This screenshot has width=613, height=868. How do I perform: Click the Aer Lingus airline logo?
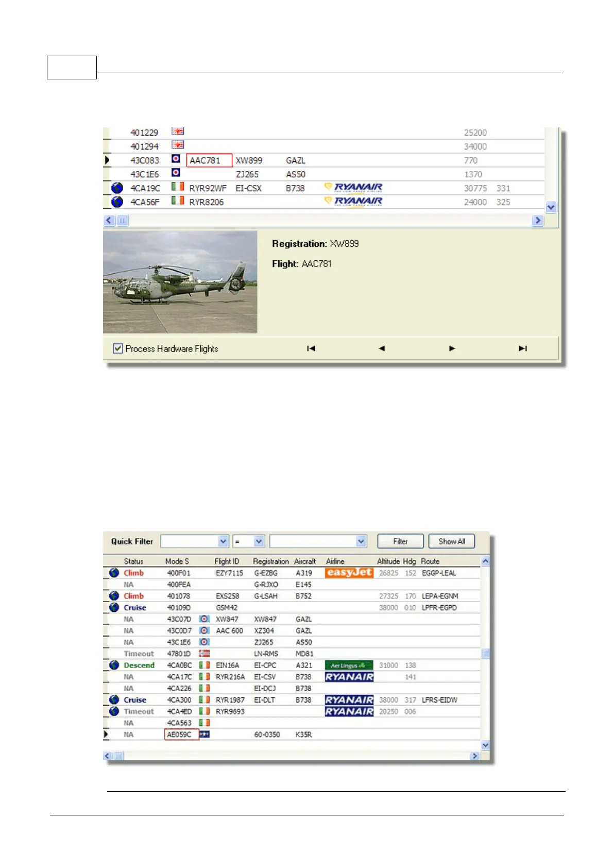pos(349,665)
